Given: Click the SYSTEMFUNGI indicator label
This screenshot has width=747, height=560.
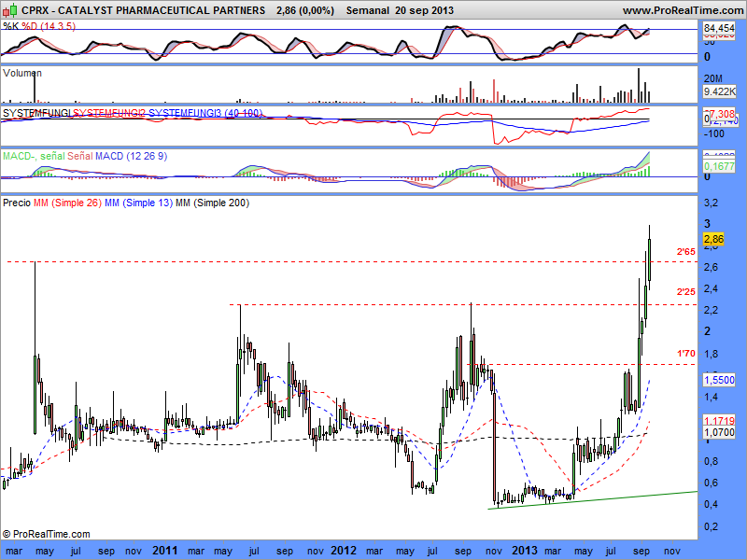Looking at the screenshot, I should tap(36, 113).
